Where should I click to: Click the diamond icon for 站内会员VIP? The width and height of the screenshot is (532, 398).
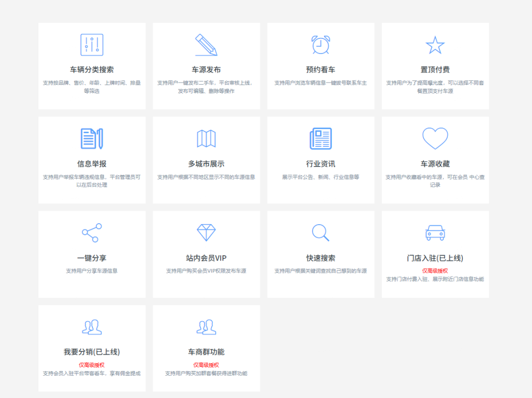pyautogui.click(x=206, y=232)
